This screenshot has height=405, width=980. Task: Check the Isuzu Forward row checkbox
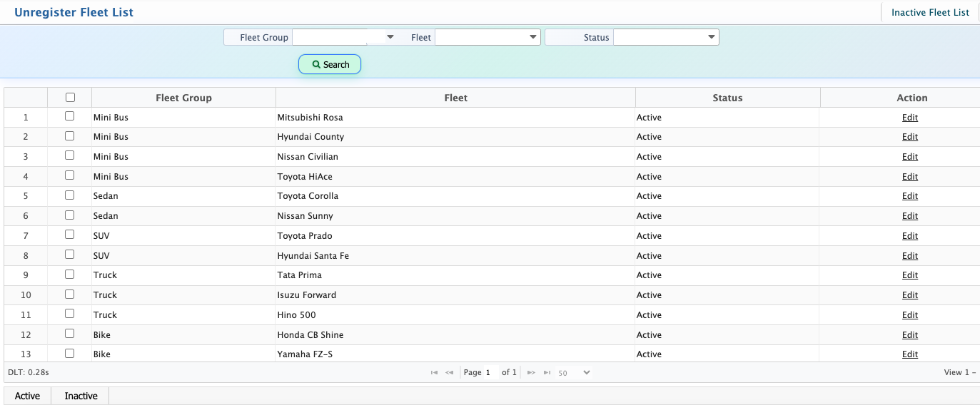point(70,294)
